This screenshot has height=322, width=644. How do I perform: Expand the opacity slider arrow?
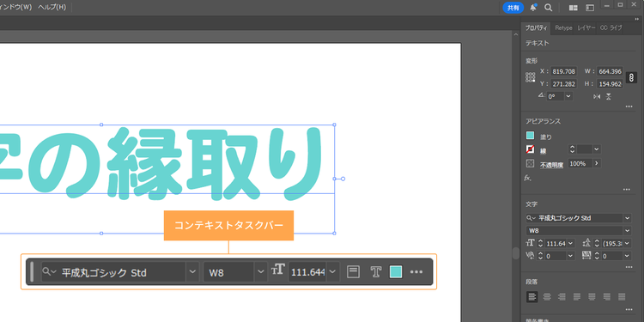597,163
